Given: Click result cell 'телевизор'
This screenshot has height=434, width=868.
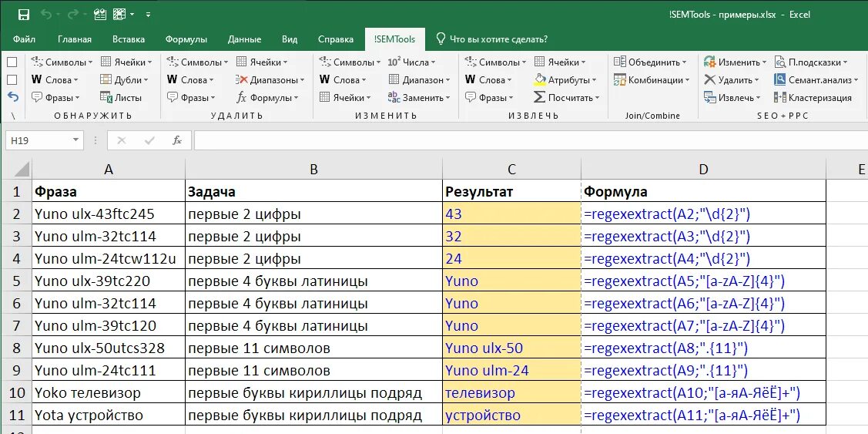Looking at the screenshot, I should pyautogui.click(x=511, y=393).
